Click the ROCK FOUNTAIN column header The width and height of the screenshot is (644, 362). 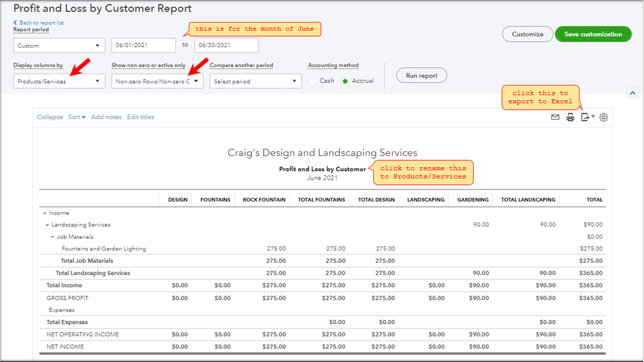click(264, 200)
